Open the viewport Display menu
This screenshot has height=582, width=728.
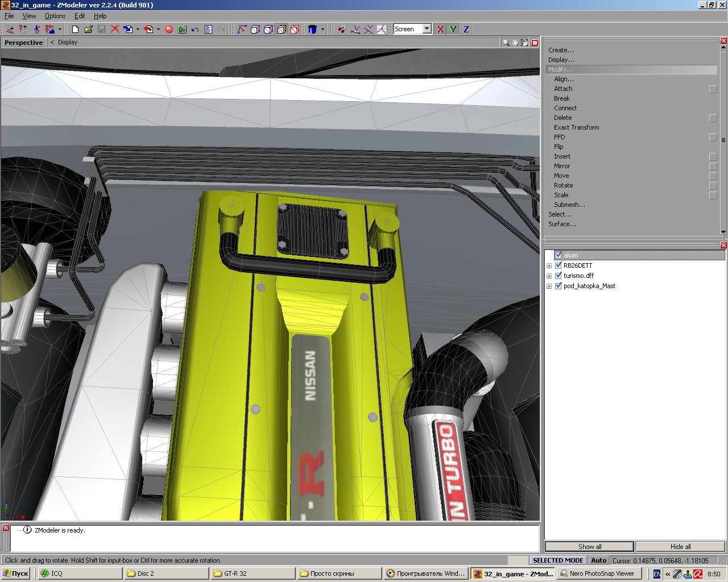67,42
